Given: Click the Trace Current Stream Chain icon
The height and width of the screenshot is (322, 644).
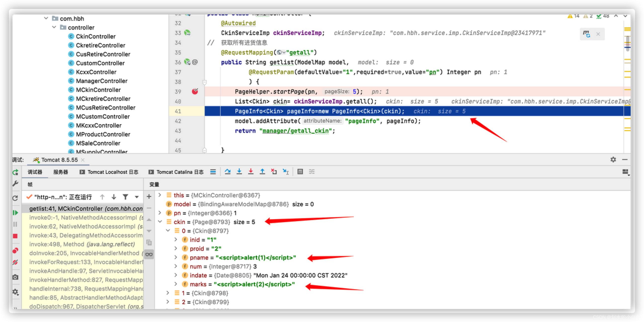Looking at the screenshot, I should click(312, 171).
